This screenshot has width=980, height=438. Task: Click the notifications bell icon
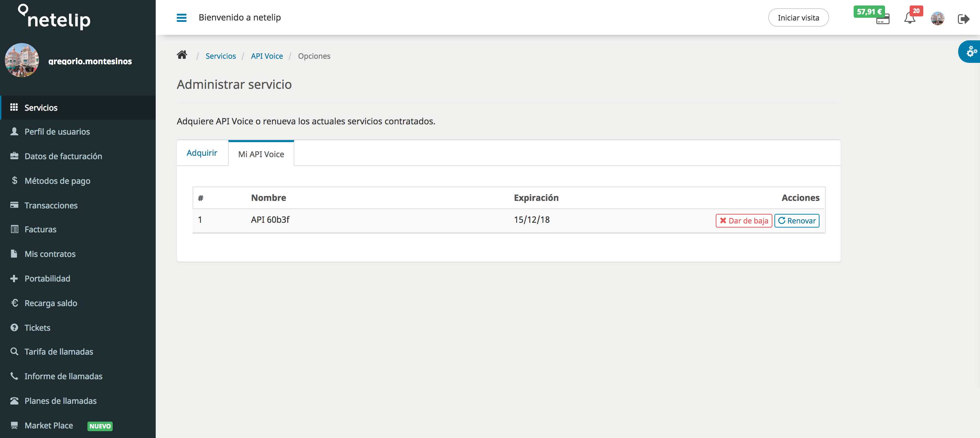[910, 17]
